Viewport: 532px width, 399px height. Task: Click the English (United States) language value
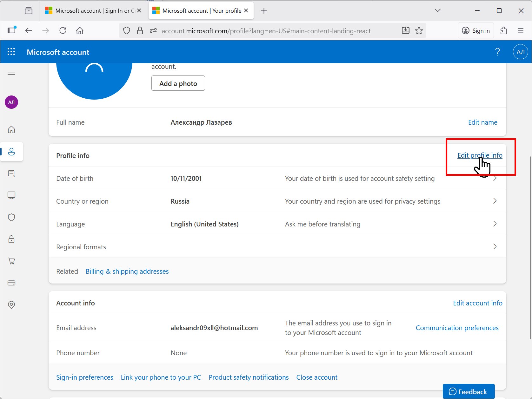coord(204,224)
